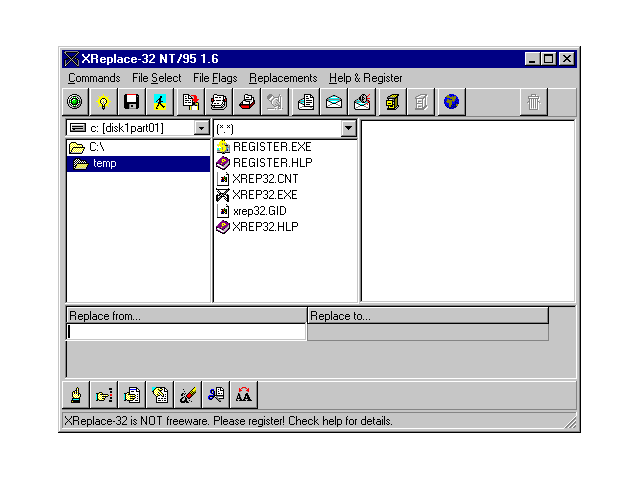640x480 pixels.
Task: Open the Commands menu
Action: (x=94, y=78)
